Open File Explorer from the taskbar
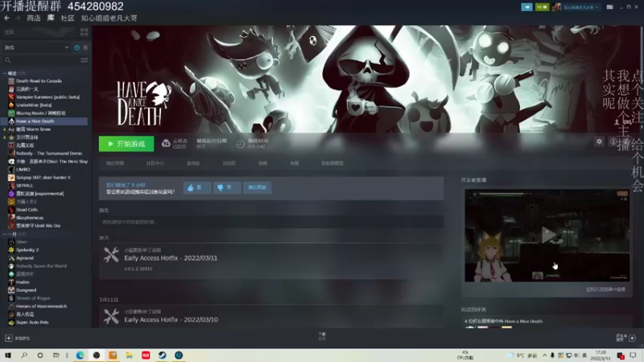 130,356
